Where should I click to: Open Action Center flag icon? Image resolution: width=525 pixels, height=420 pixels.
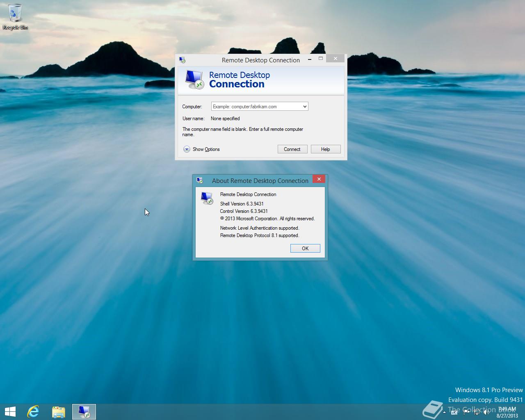tap(466, 412)
